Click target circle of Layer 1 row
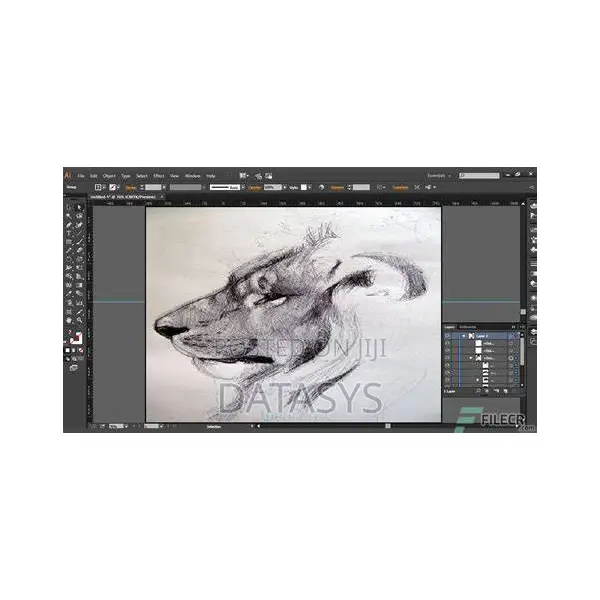This screenshot has height=600, width=600. coord(511,336)
